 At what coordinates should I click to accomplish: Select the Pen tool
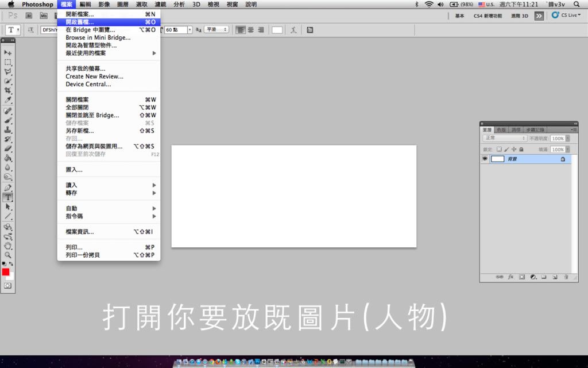click(8, 187)
